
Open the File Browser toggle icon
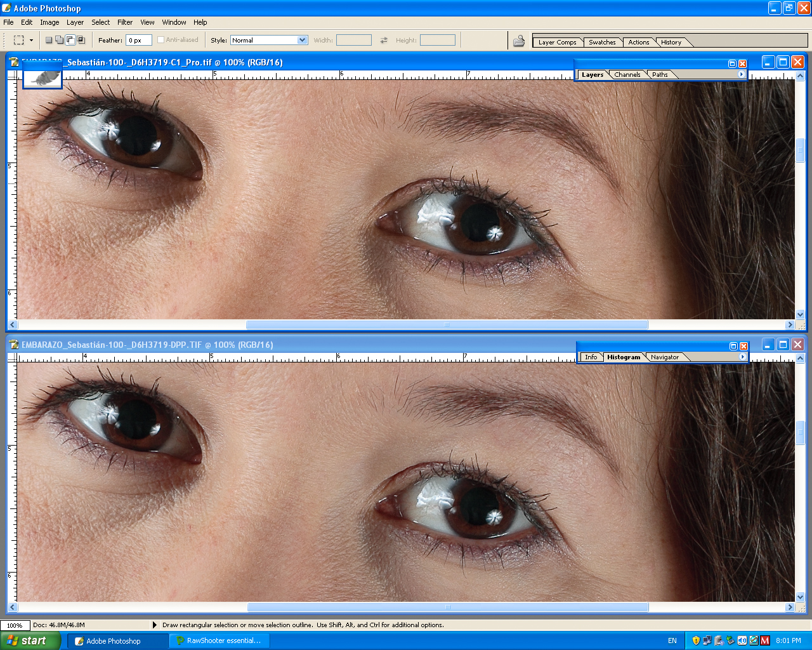519,41
